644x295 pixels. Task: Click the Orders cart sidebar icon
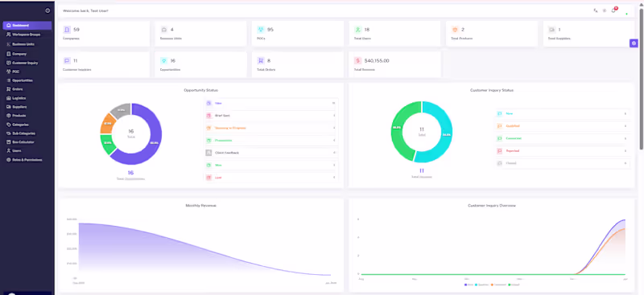click(x=9, y=89)
